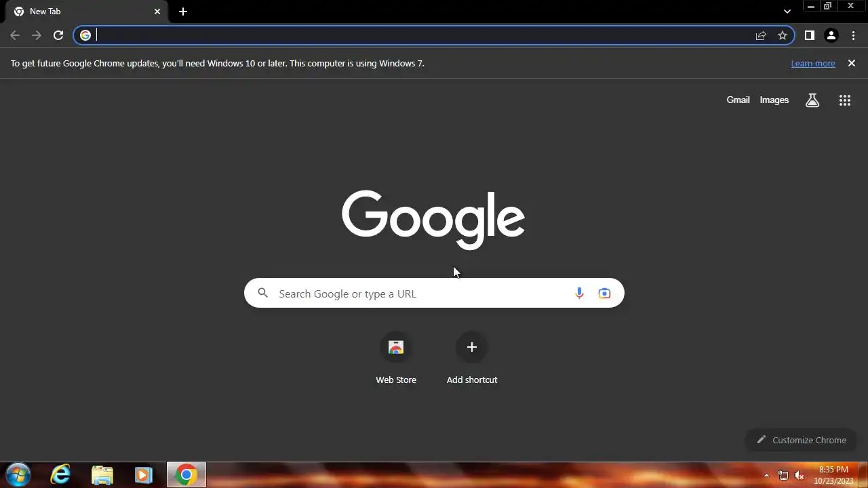Open Chrome's three-dot menu
This screenshot has height=488, width=868.
(853, 35)
